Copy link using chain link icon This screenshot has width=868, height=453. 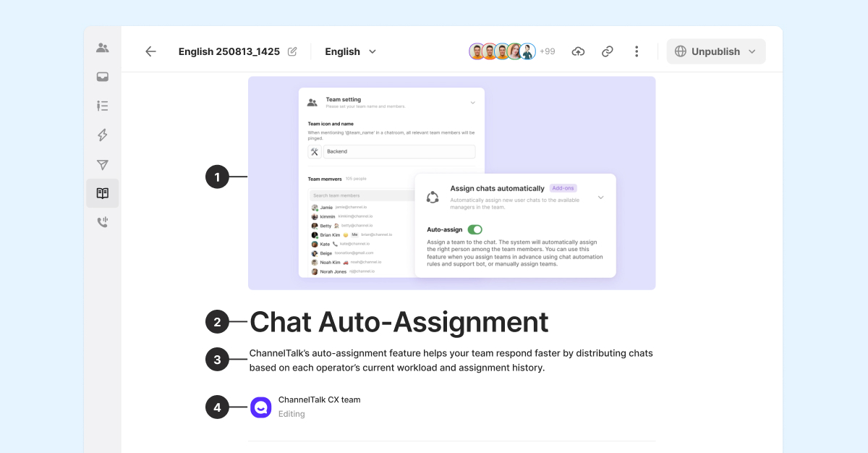click(x=608, y=51)
